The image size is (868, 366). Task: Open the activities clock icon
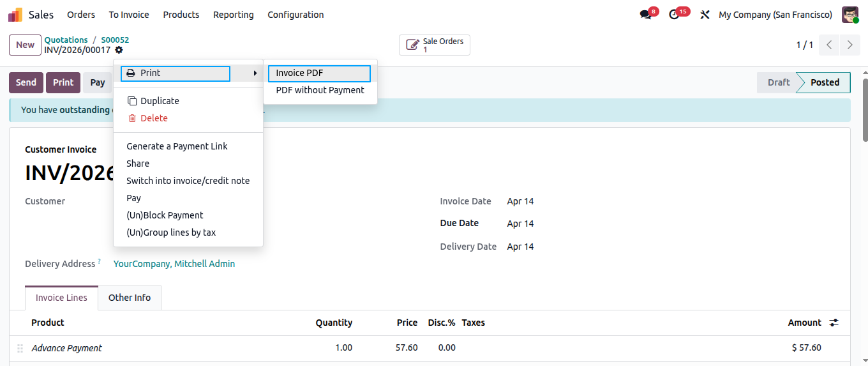click(x=675, y=15)
